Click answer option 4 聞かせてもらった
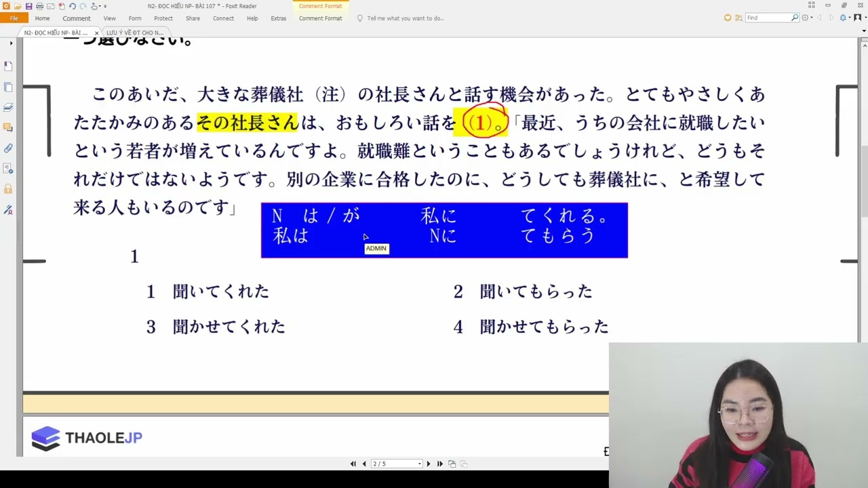 coord(531,327)
